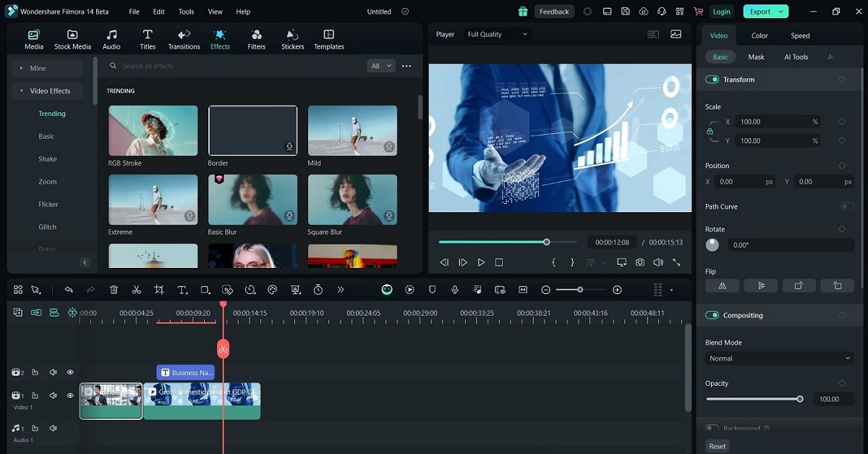Open the All filter dropdown
Screen dimensions: 868x454
tap(381, 66)
